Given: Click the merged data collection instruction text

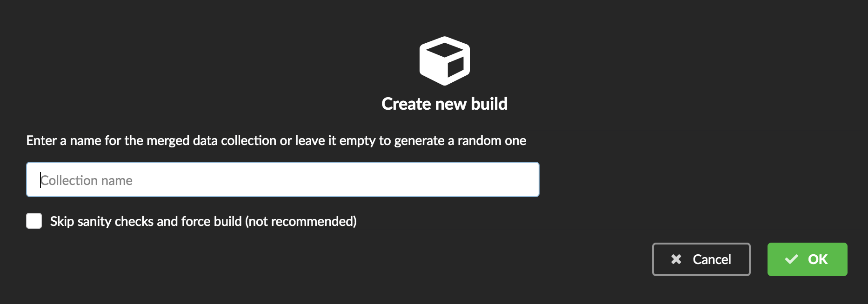Looking at the screenshot, I should point(276,140).
